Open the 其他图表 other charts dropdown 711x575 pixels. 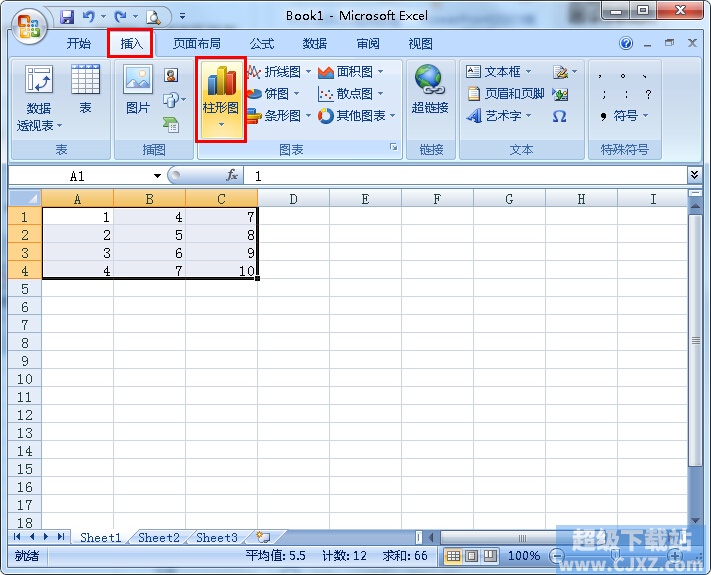coord(356,116)
